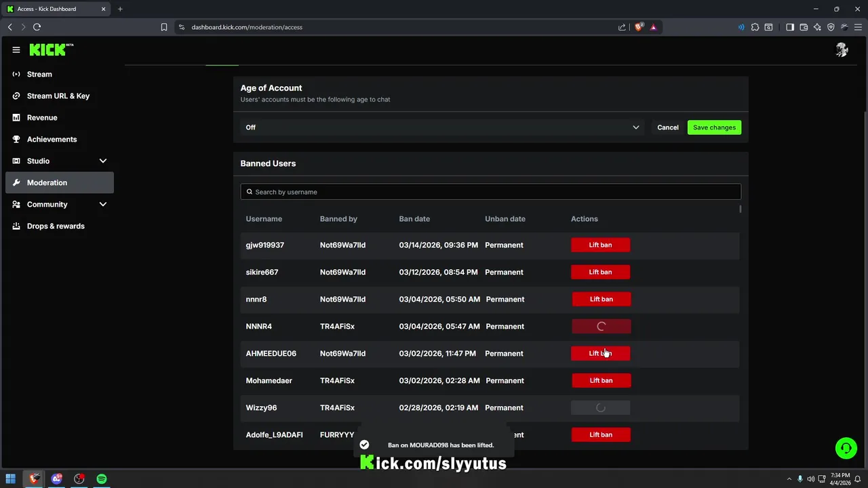The height and width of the screenshot is (488, 868).
Task: Lift ban for Adolfe_L9ADAFI
Action: click(x=601, y=434)
